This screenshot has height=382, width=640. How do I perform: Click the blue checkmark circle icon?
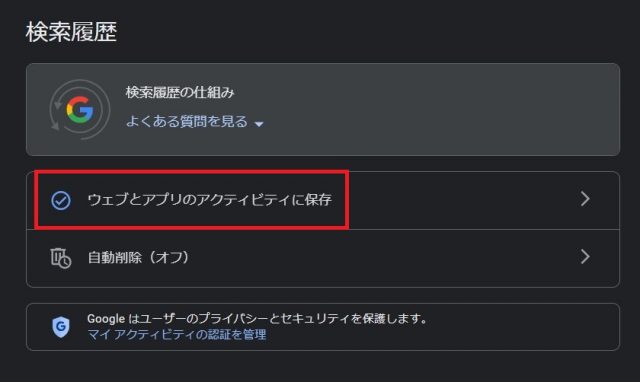point(61,200)
